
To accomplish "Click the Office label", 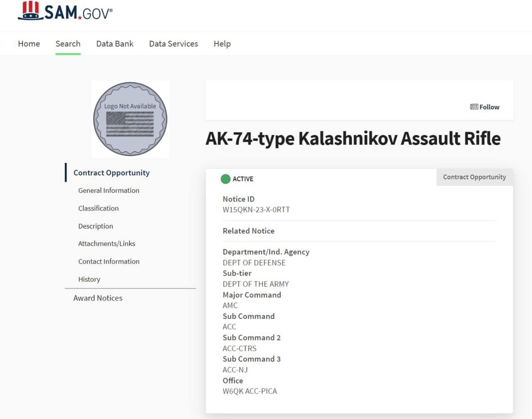I will [x=233, y=380].
